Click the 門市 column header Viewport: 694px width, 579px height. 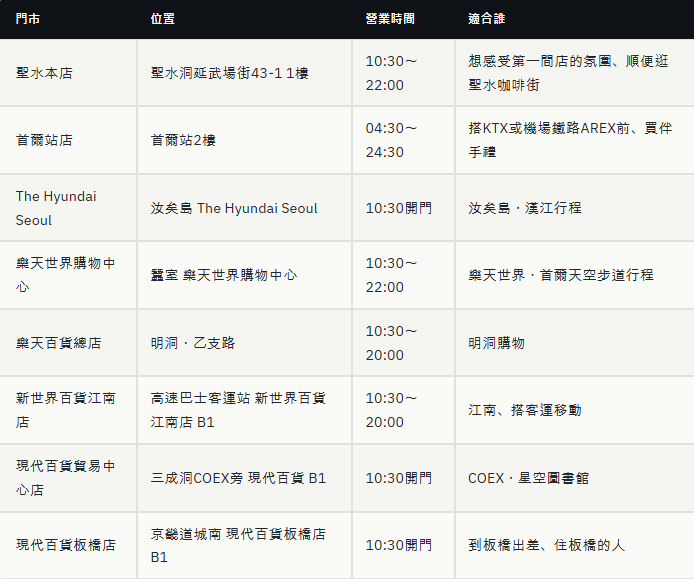[28, 19]
